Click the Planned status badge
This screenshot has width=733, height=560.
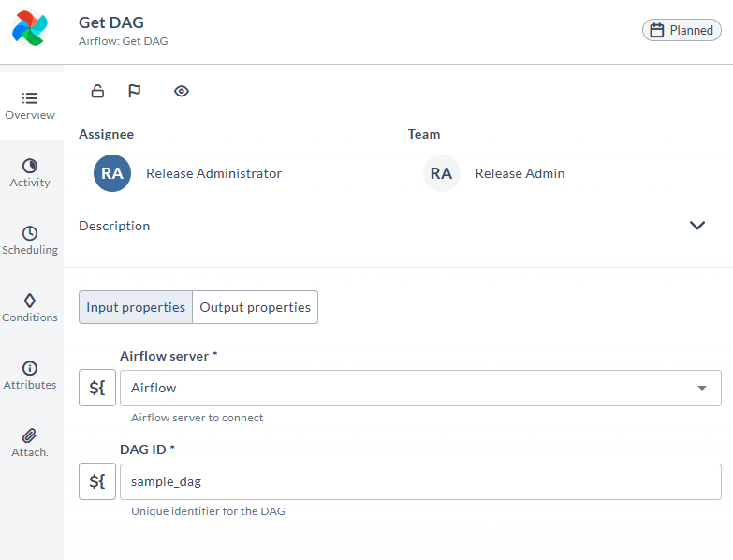click(682, 30)
